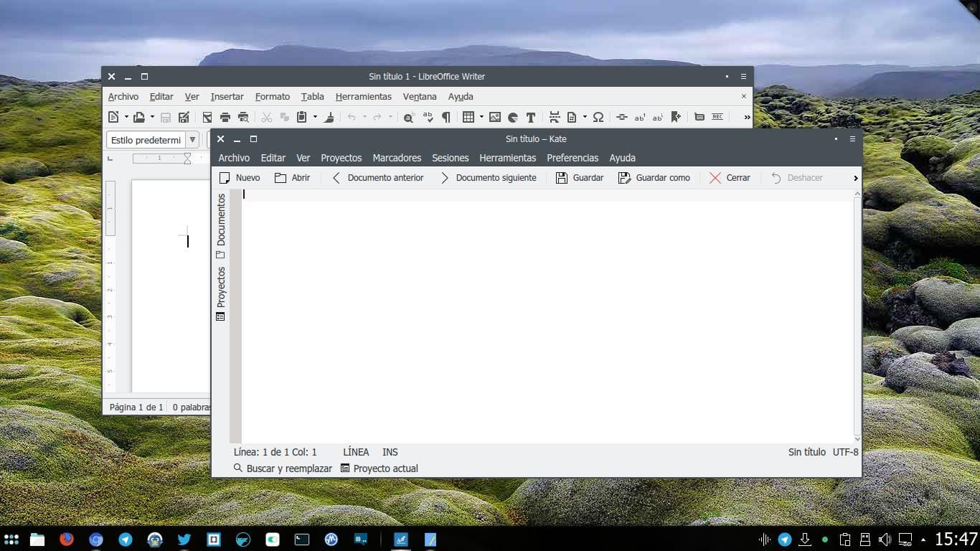Open the Marcadores menu in Kate
980x551 pixels.
(x=397, y=158)
